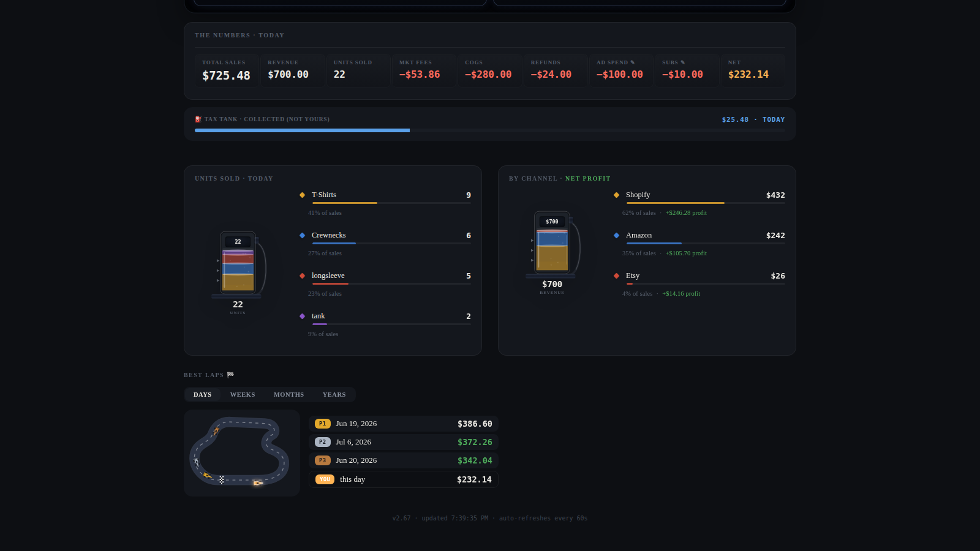Click the tax tank progress bar
Viewport: 980px width, 551px height.
pyautogui.click(x=490, y=130)
